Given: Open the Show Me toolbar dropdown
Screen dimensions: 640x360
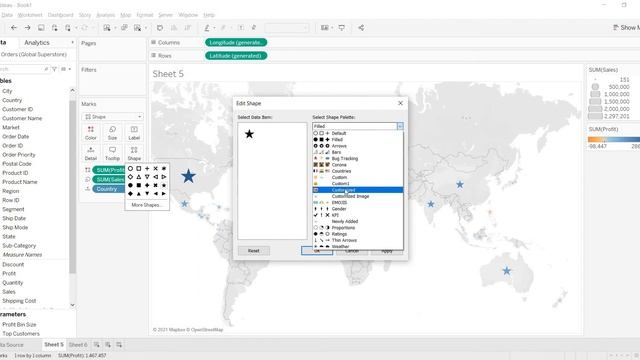Looking at the screenshot, I should coord(626,28).
